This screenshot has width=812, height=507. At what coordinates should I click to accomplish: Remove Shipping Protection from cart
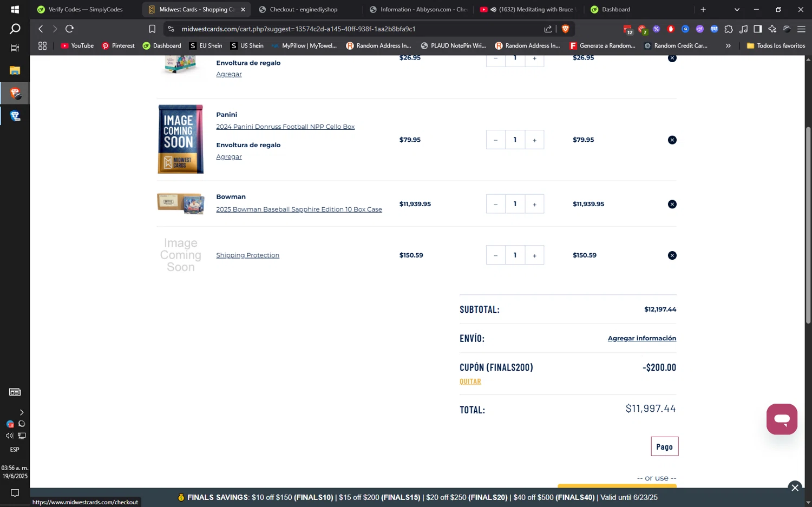click(672, 255)
